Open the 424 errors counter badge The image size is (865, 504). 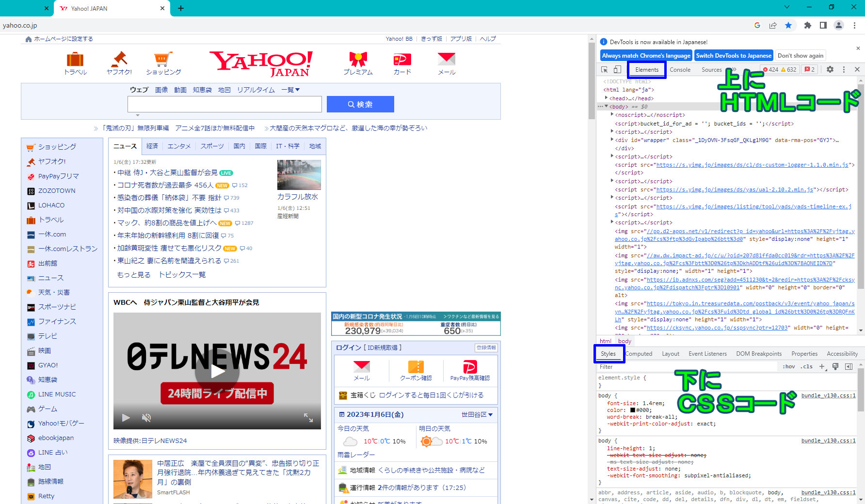770,70
